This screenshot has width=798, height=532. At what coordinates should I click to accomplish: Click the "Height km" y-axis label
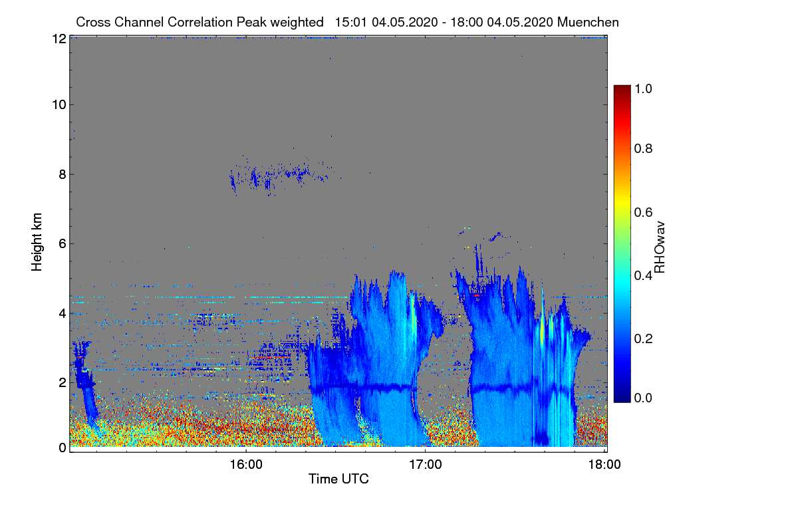[37, 243]
